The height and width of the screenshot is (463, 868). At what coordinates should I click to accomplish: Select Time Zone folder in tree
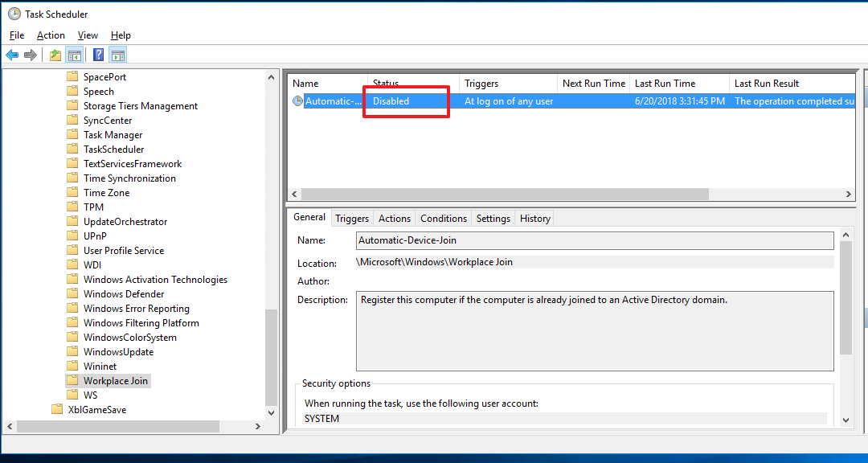pos(106,192)
